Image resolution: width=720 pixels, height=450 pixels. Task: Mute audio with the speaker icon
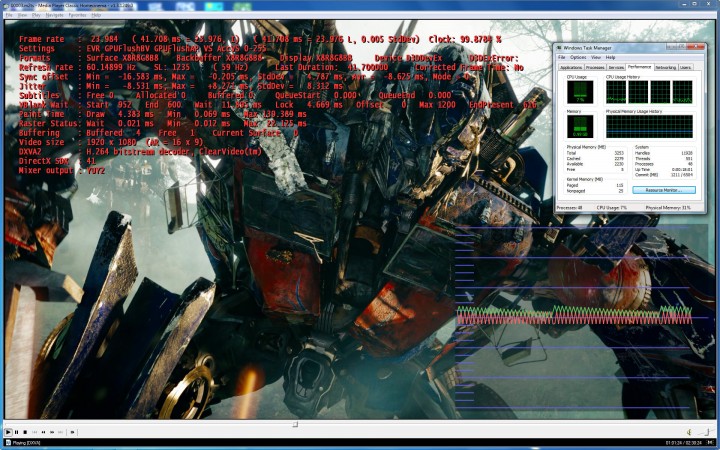point(689,432)
